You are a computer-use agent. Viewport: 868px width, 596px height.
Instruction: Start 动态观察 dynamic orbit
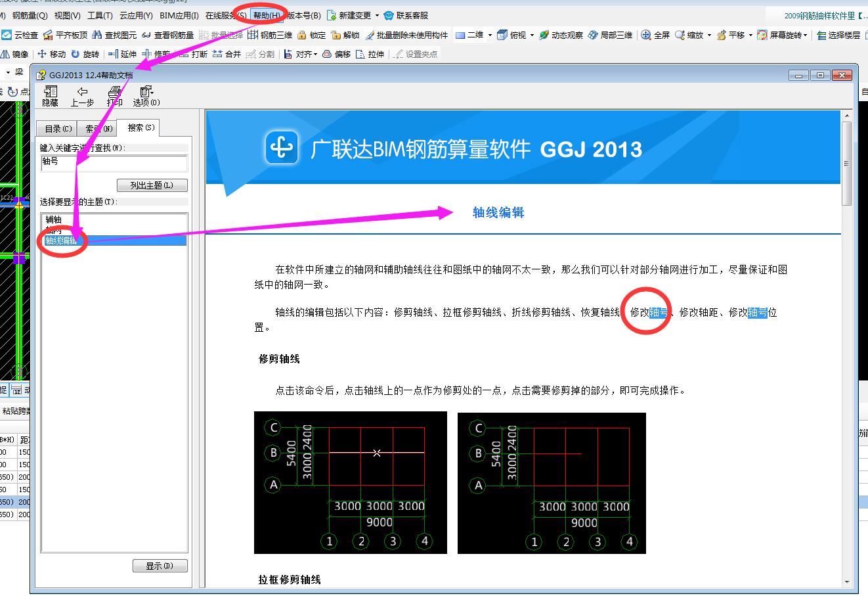[x=561, y=35]
